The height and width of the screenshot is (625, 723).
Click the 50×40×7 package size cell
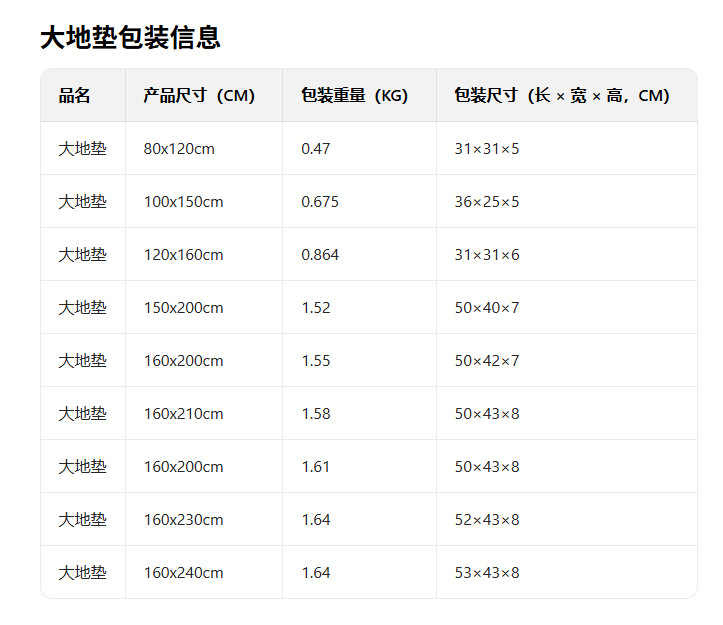487,308
